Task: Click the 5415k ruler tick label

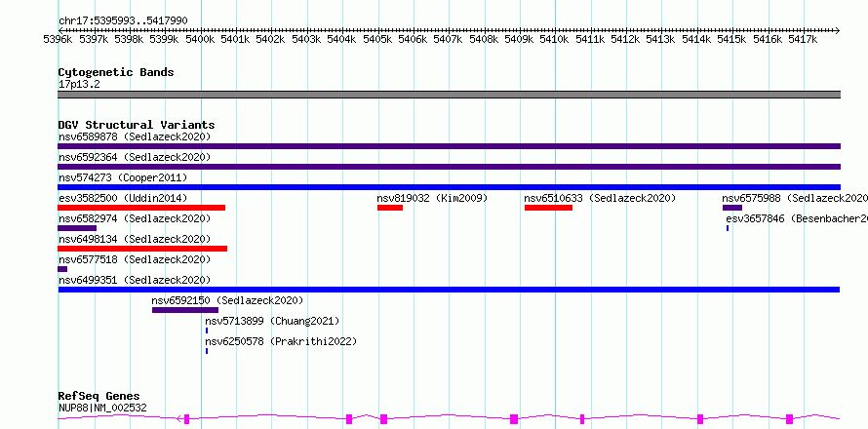Action: click(732, 39)
